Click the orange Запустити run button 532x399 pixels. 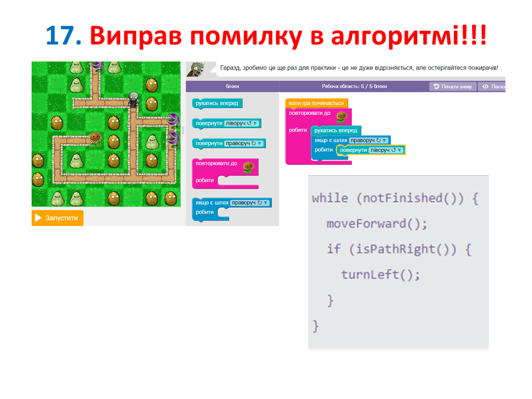[57, 218]
